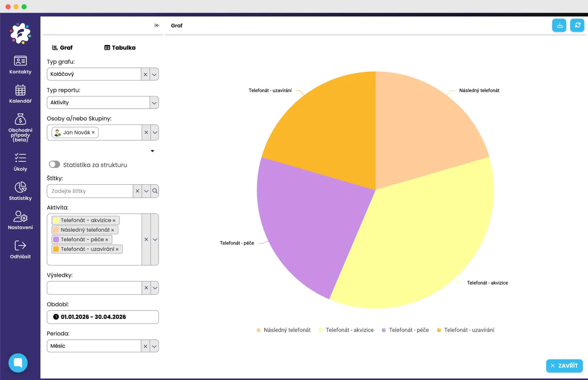Toggle Následný telefonát legend item
Screen dimensions: 588x380
coord(284,330)
